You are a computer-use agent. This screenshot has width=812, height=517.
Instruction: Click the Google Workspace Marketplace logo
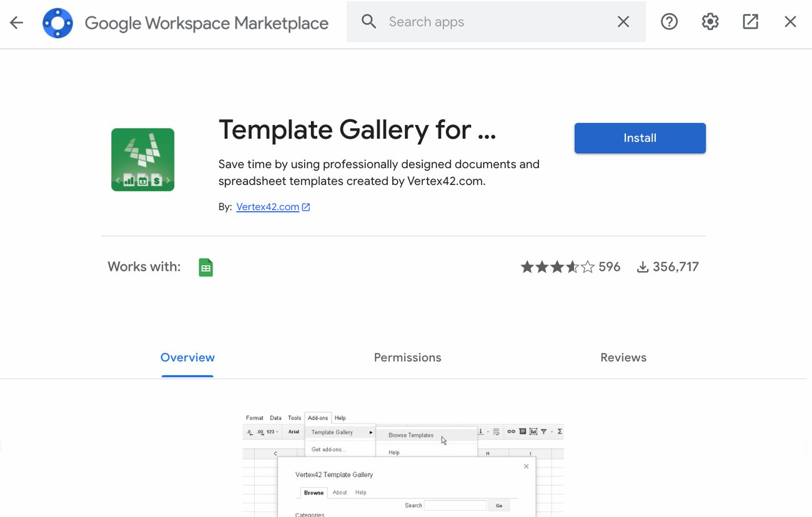click(x=57, y=23)
